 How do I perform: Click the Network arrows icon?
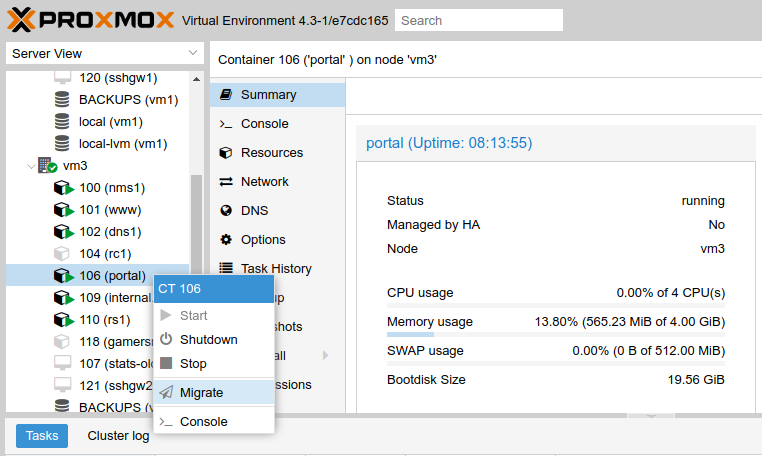226,182
